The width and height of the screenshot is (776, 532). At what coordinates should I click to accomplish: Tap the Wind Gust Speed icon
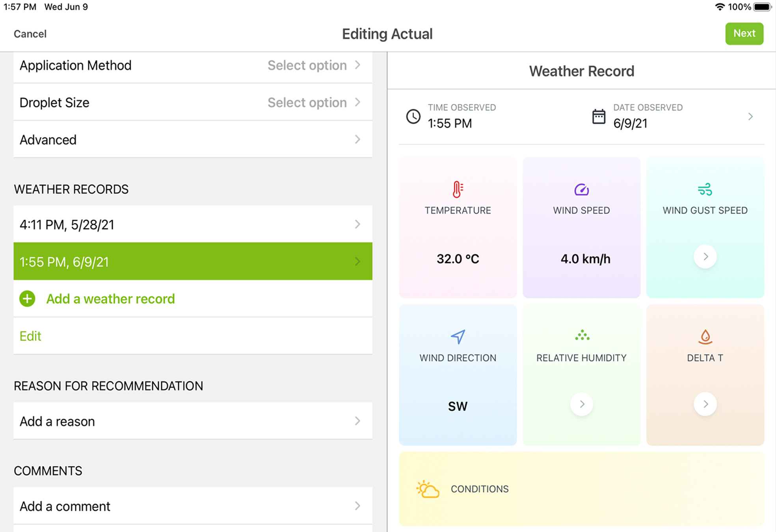tap(705, 189)
